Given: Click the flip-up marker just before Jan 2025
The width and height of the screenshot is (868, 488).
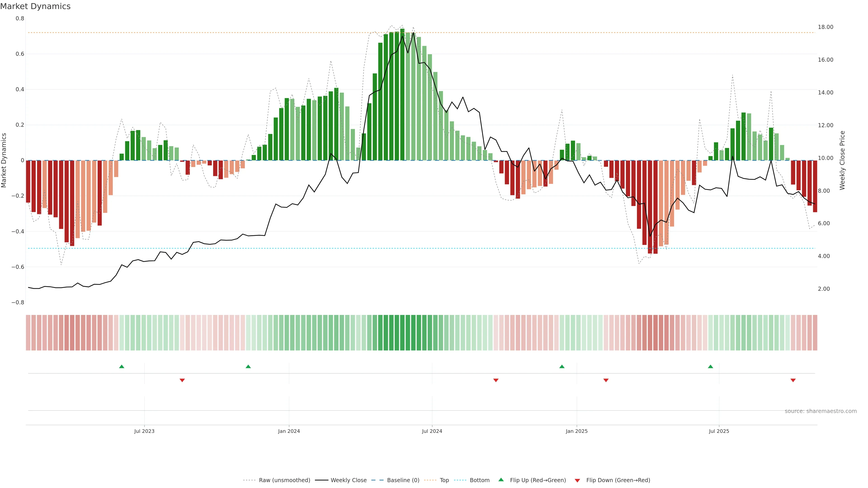Looking at the screenshot, I should coord(562,366).
